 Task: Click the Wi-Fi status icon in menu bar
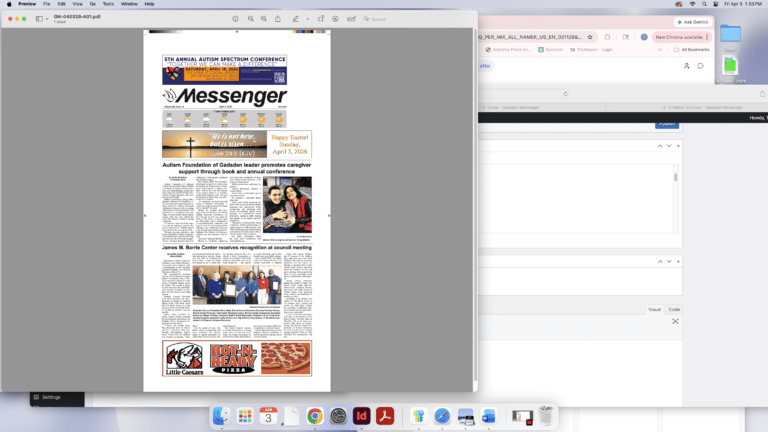692,4
